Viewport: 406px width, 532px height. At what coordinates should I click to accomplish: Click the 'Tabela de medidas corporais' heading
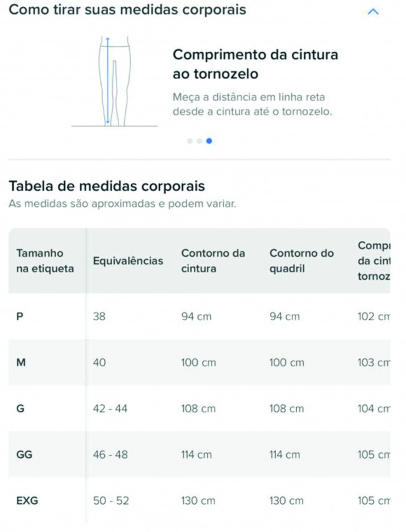click(107, 186)
